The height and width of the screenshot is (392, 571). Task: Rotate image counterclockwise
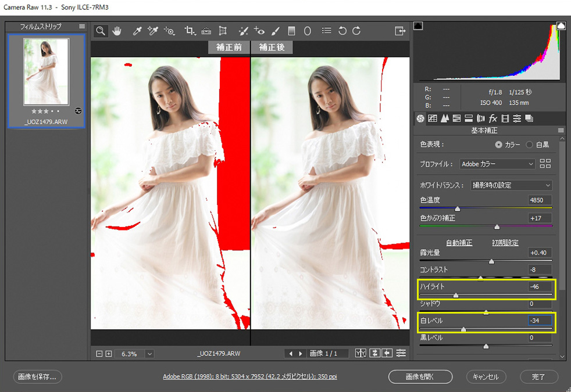(x=342, y=31)
